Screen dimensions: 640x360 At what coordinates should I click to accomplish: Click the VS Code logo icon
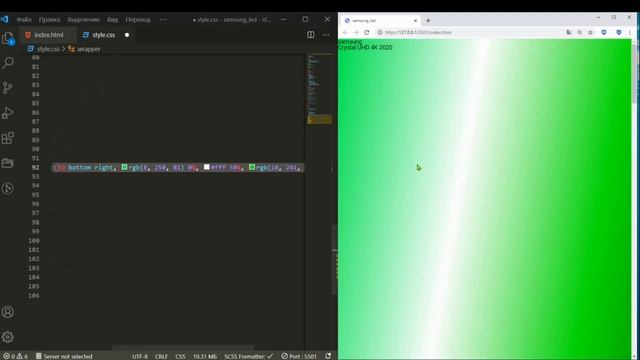[x=4, y=19]
